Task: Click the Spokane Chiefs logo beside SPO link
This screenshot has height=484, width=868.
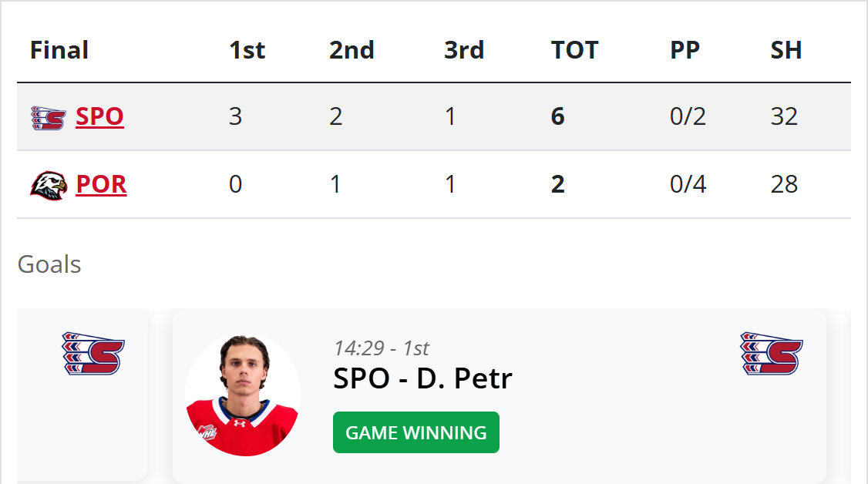Action: click(48, 117)
